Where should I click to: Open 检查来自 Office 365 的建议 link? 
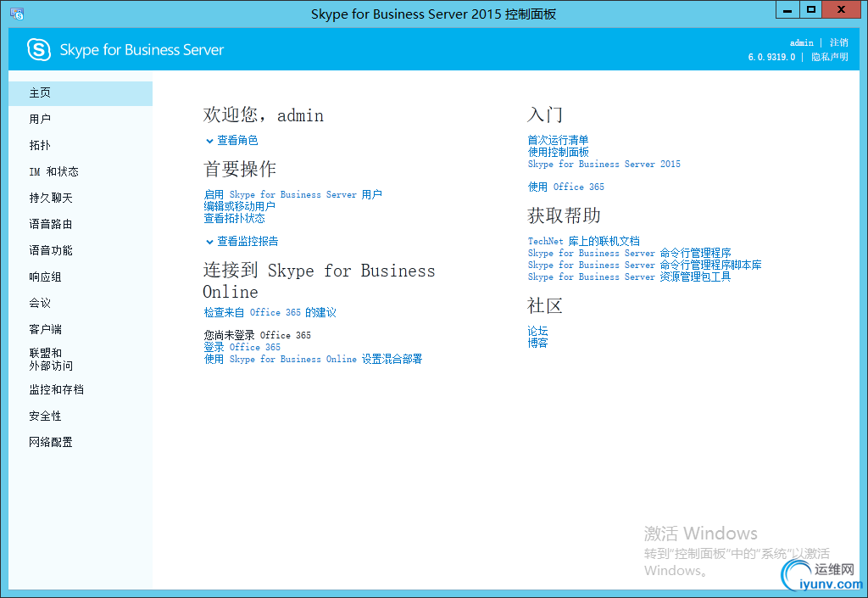[x=270, y=312]
